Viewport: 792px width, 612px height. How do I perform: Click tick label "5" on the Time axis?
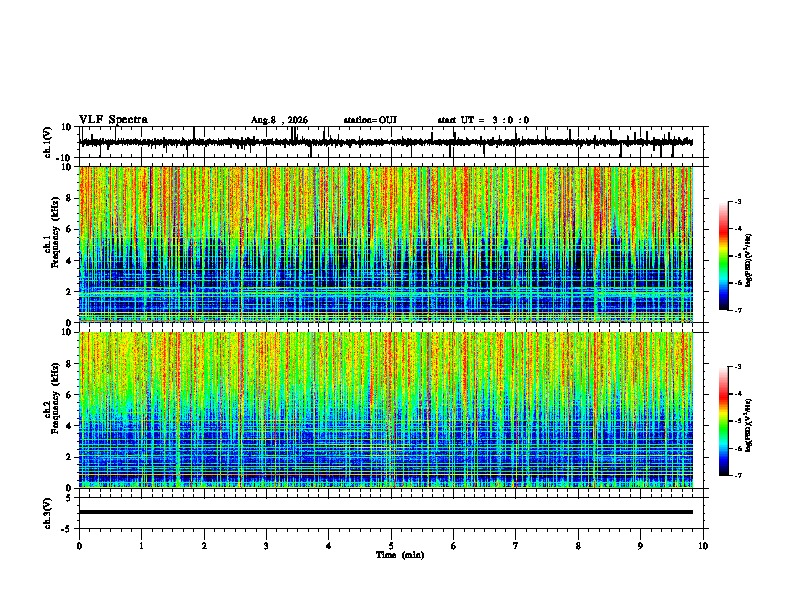(391, 546)
